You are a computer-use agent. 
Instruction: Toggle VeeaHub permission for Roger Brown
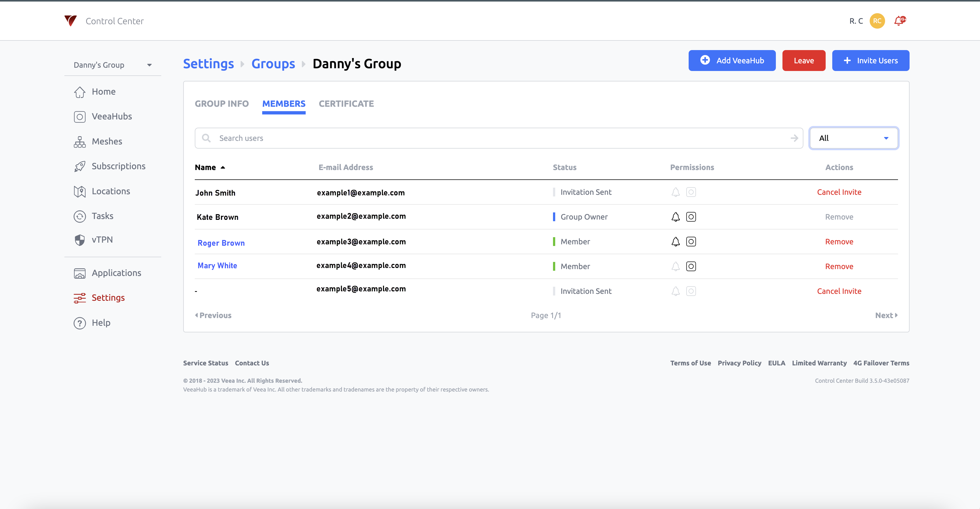pyautogui.click(x=691, y=242)
